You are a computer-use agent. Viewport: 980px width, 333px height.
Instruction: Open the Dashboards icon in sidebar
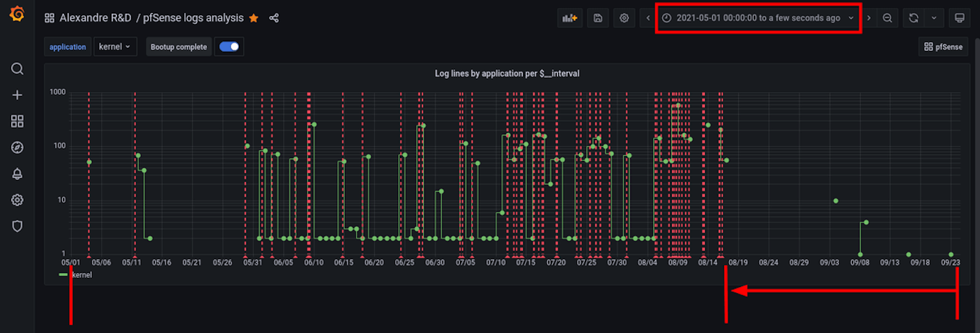[x=17, y=121]
